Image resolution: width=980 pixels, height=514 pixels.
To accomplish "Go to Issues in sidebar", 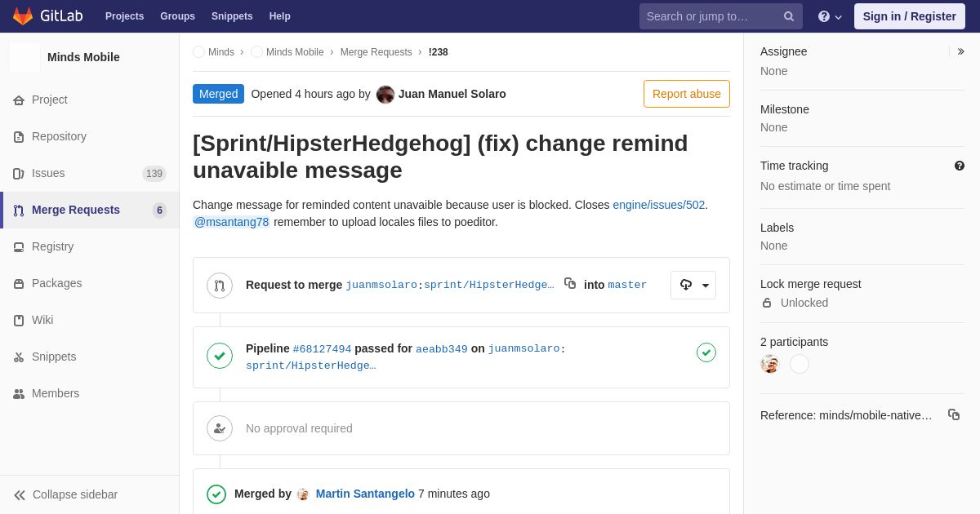I will click(x=48, y=173).
